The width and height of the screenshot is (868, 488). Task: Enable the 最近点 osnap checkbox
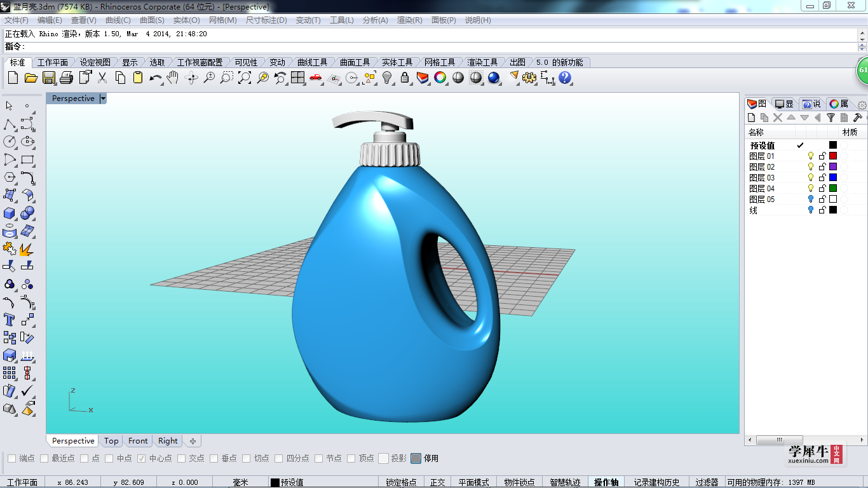[x=44, y=458]
